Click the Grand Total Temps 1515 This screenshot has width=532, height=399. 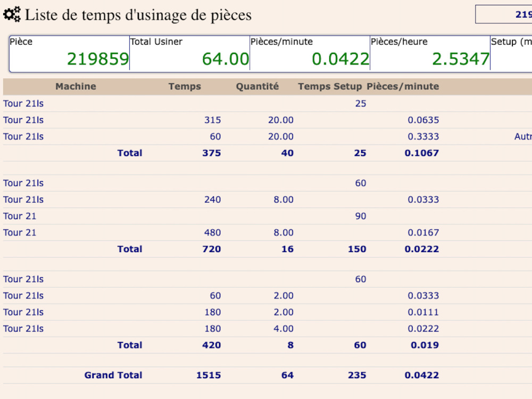209,375
